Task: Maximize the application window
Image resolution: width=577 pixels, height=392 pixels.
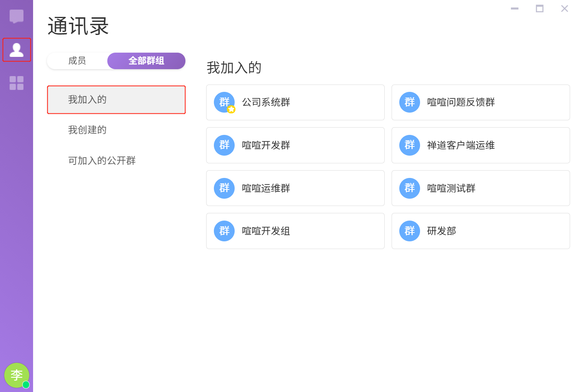Action: point(540,8)
